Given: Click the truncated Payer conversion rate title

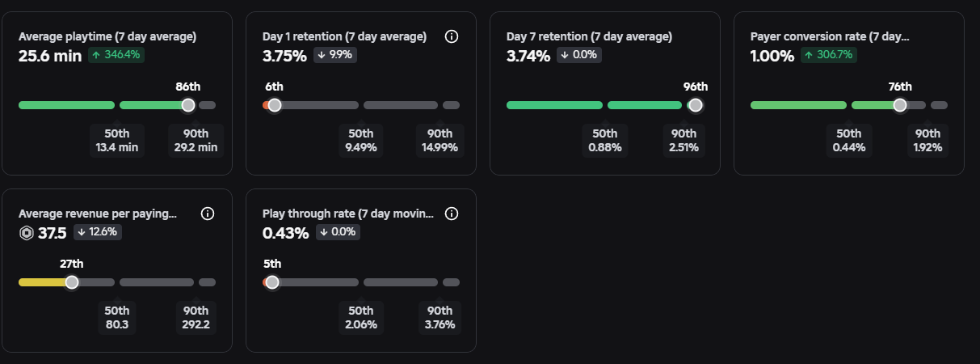Looking at the screenshot, I should (x=830, y=36).
